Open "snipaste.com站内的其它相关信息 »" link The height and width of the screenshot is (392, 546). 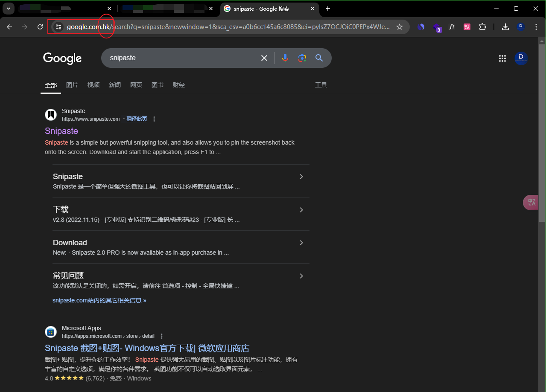coord(99,300)
